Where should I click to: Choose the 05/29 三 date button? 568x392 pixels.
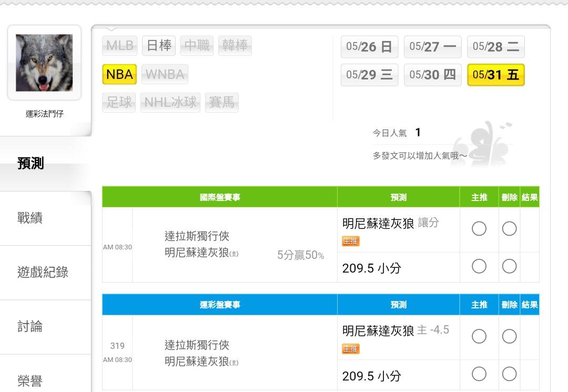369,75
